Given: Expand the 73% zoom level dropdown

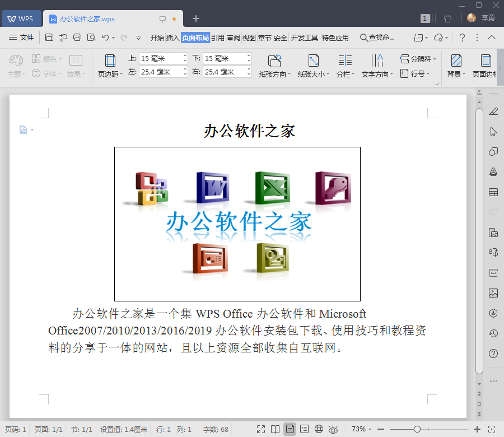Looking at the screenshot, I should [361, 429].
